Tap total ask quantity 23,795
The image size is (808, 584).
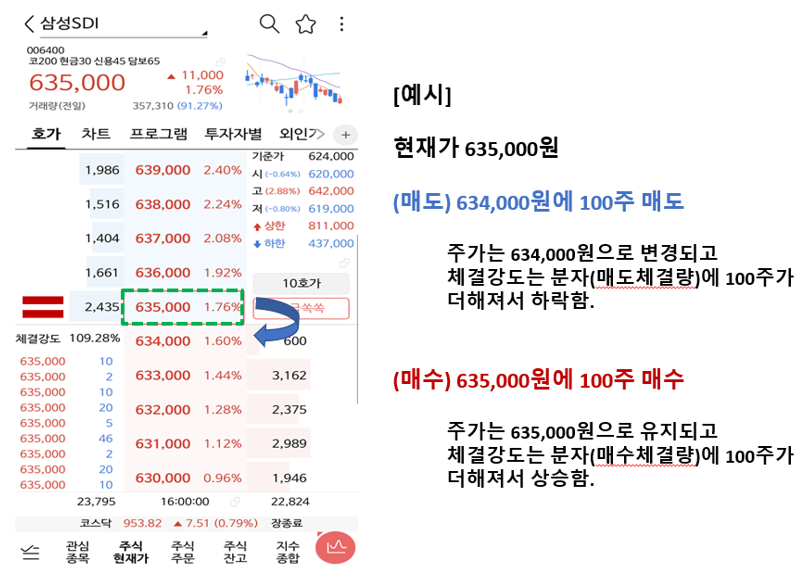coord(96,502)
